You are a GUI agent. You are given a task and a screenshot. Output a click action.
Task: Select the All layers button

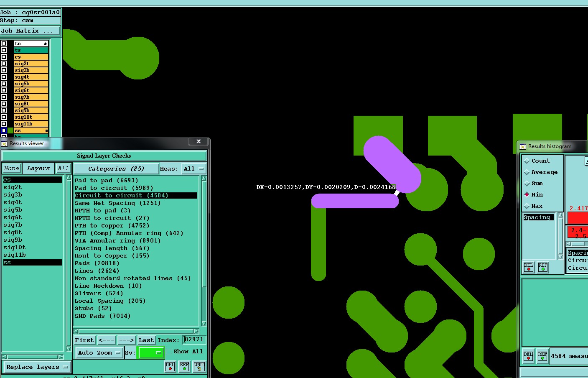tap(63, 169)
